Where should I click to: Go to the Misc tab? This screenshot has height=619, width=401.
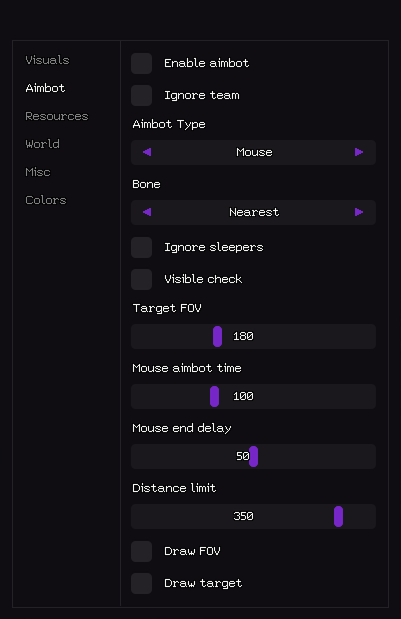click(38, 172)
